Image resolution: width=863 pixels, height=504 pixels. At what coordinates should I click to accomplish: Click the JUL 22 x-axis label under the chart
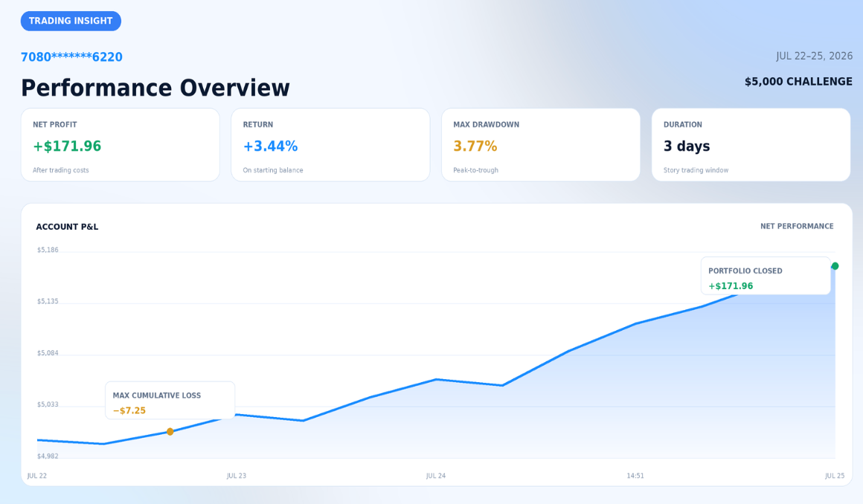click(x=37, y=476)
